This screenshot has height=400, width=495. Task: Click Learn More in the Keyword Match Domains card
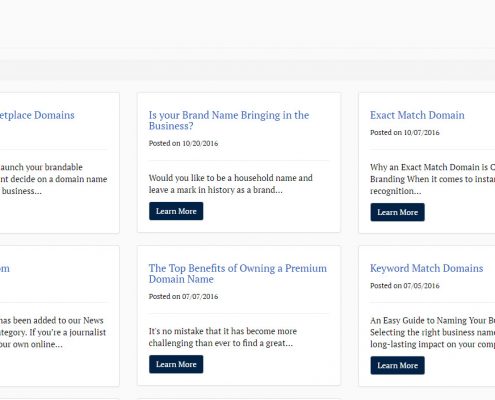coord(397,365)
